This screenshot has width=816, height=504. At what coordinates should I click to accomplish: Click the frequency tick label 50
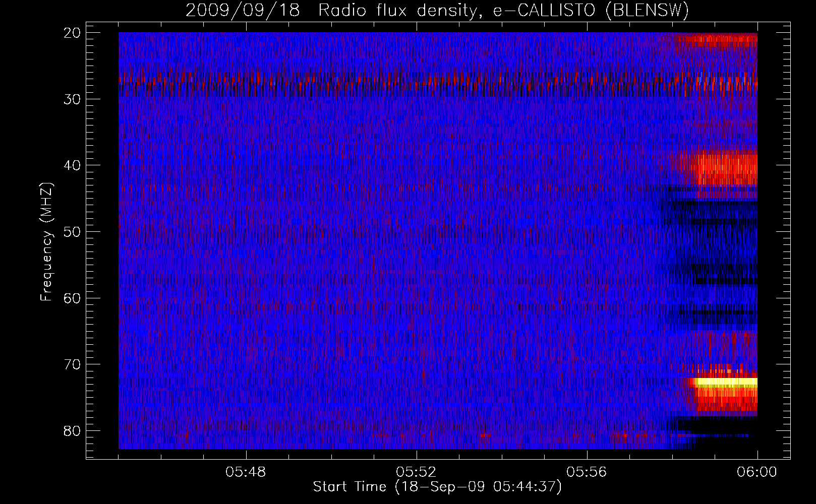pyautogui.click(x=73, y=232)
